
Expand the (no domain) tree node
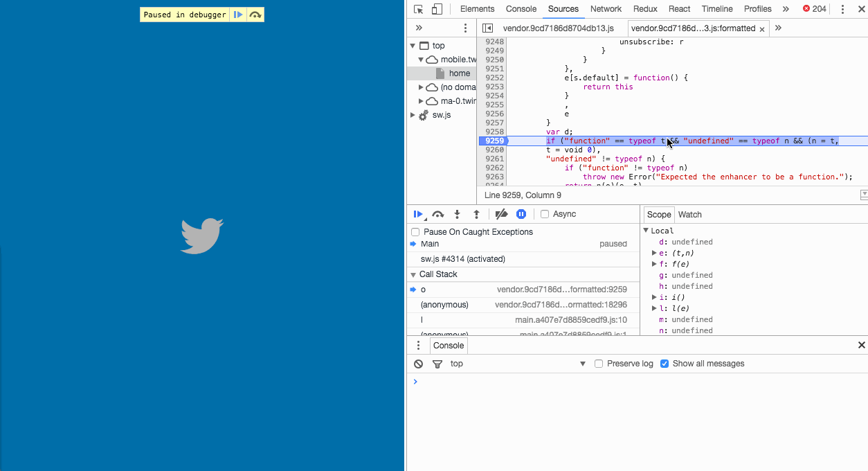[421, 87]
